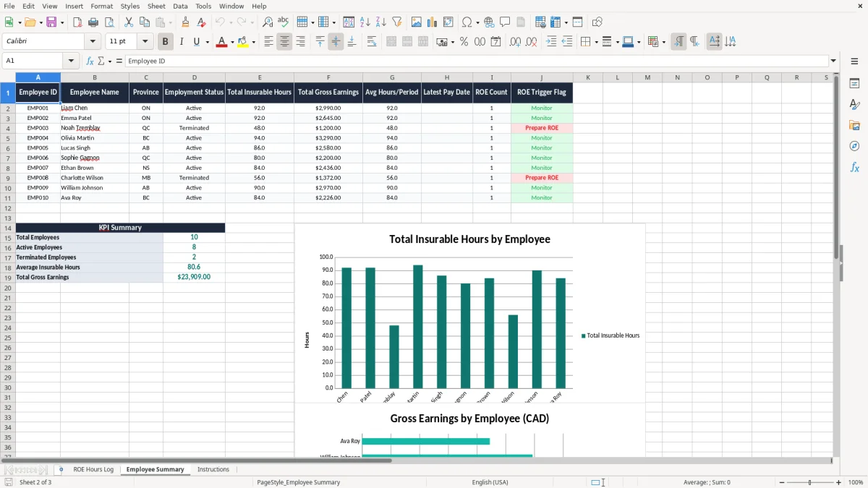Insert a pivot table via toolbar icon

click(x=448, y=22)
